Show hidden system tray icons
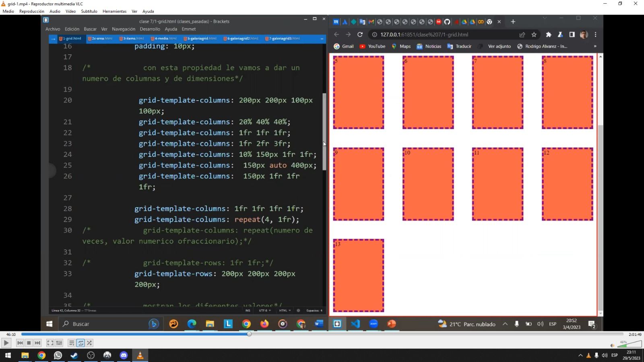 (x=580, y=356)
